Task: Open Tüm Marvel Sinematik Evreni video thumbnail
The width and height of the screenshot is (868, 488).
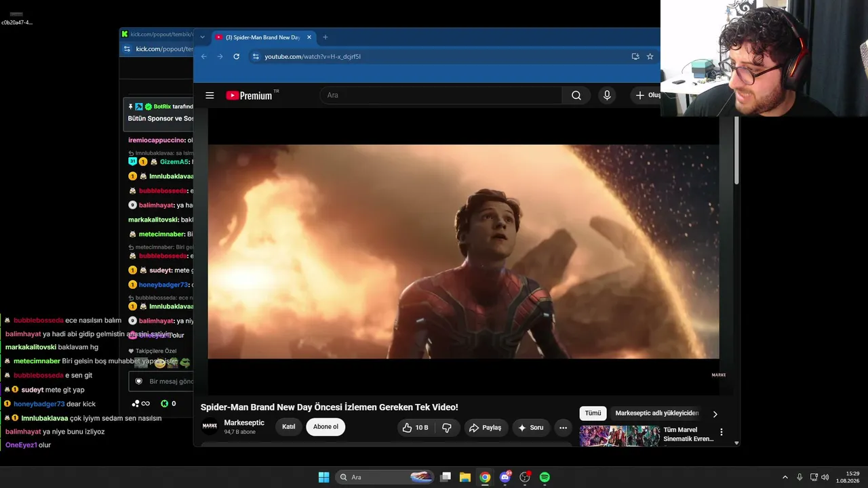Action: pyautogui.click(x=619, y=436)
